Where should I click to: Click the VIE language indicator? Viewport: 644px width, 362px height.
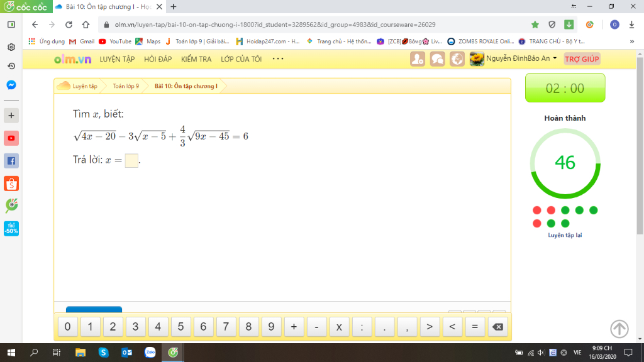point(577,353)
